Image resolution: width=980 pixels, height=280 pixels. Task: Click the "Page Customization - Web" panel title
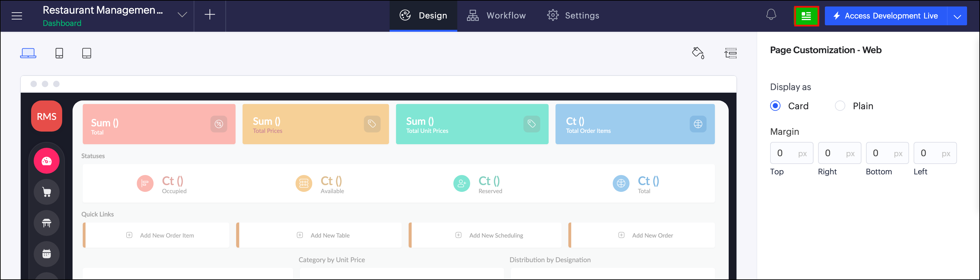click(826, 50)
